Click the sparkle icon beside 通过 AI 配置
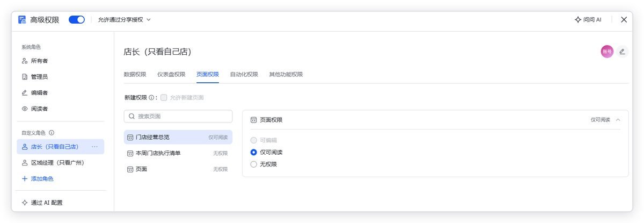 point(25,203)
